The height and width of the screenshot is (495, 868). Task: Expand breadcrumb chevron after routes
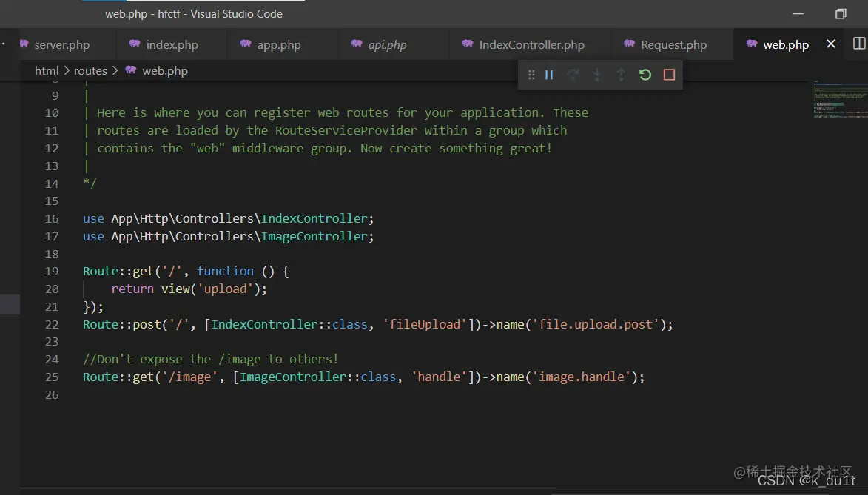115,71
